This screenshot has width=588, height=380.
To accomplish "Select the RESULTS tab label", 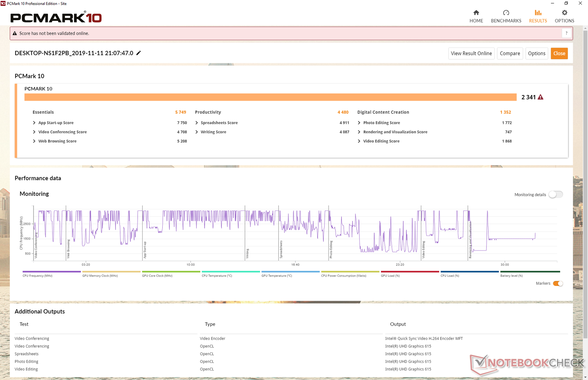I will click(x=538, y=21).
